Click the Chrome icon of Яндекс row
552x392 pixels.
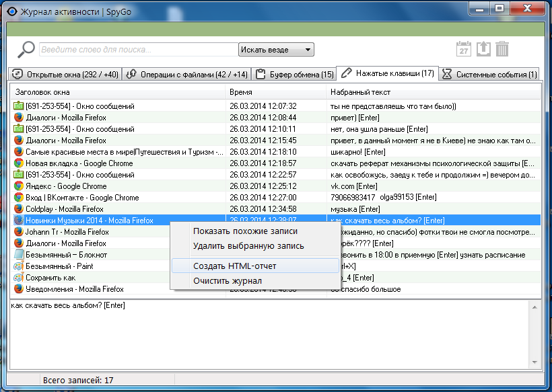click(x=19, y=186)
